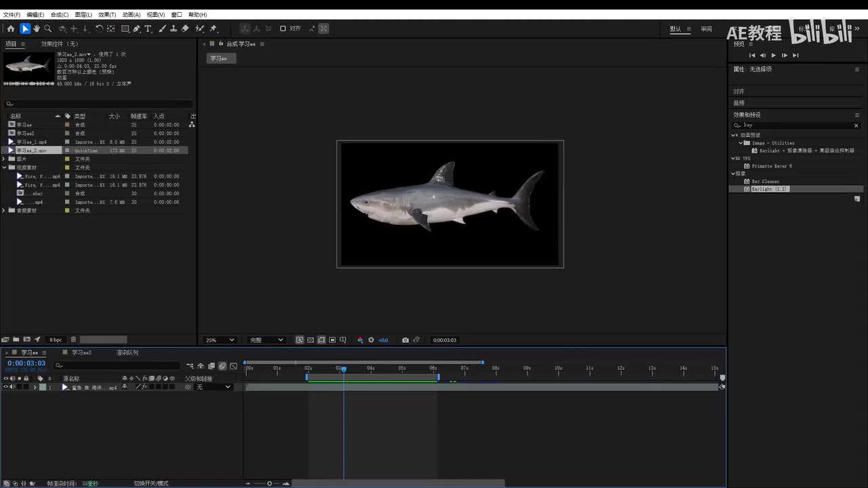Open the 25% magnification dropdown
This screenshot has height=488, width=868.
click(220, 340)
